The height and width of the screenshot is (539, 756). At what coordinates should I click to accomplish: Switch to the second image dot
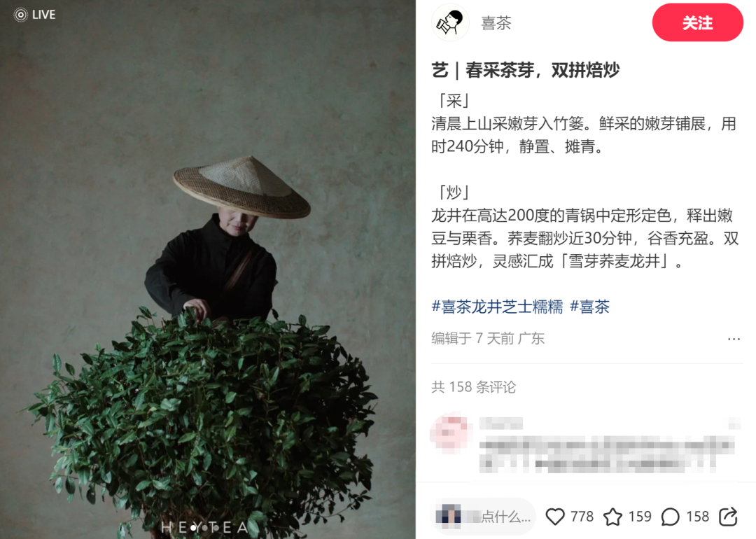(x=204, y=528)
